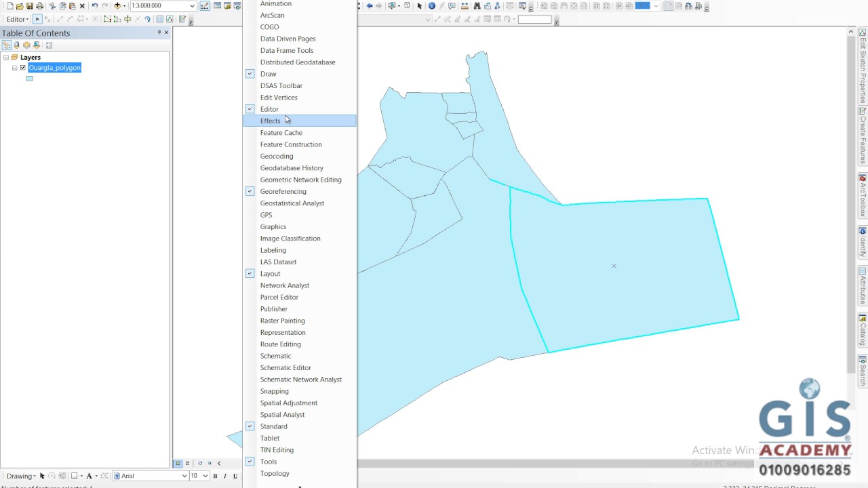Select the Select Elements black arrow tool

point(419,6)
